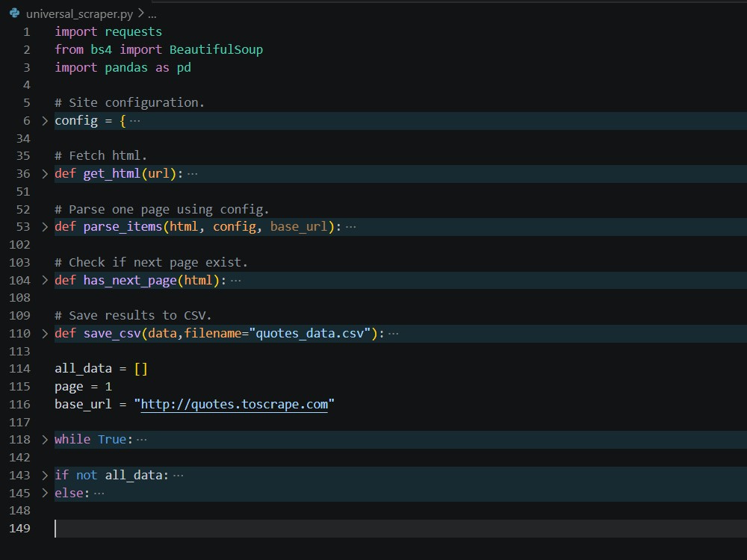Click '# Parse one page using config.' comment

[162, 210]
